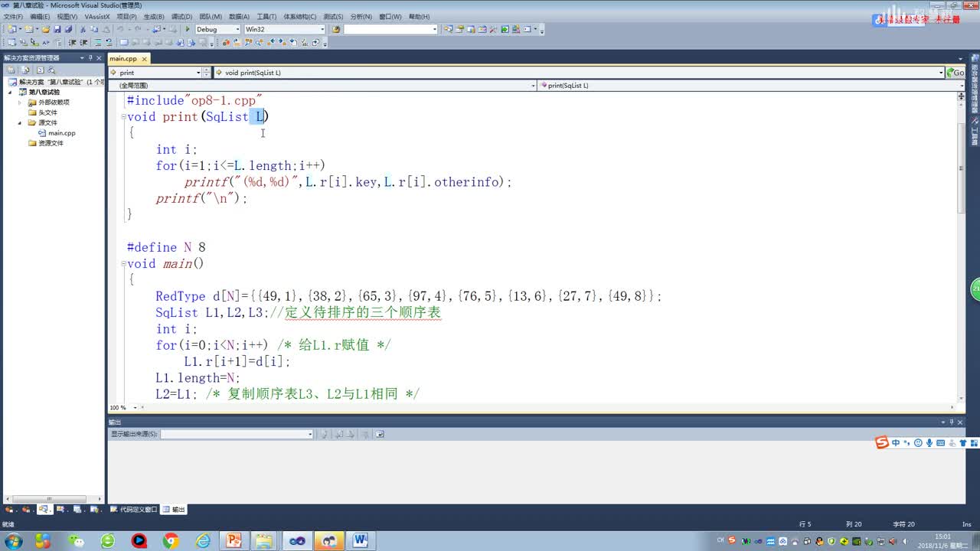Image resolution: width=980 pixels, height=551 pixels.
Task: Open the Win32 platform dropdown
Action: tap(285, 29)
